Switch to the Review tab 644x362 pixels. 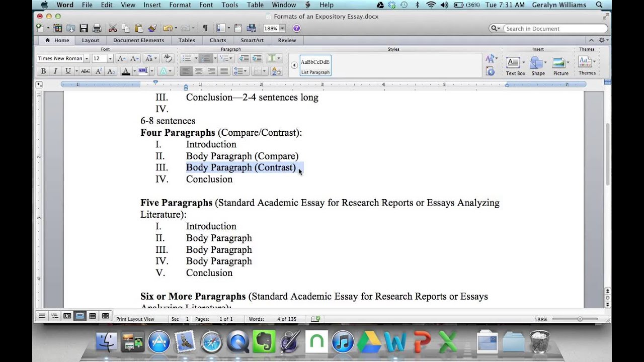coord(287,40)
